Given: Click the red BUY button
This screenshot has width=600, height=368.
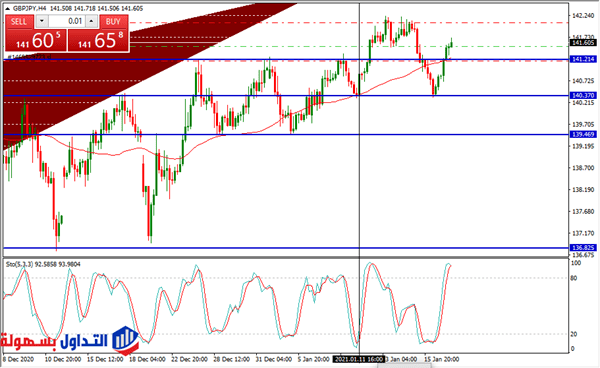Looking at the screenshot, I should pos(113,21).
